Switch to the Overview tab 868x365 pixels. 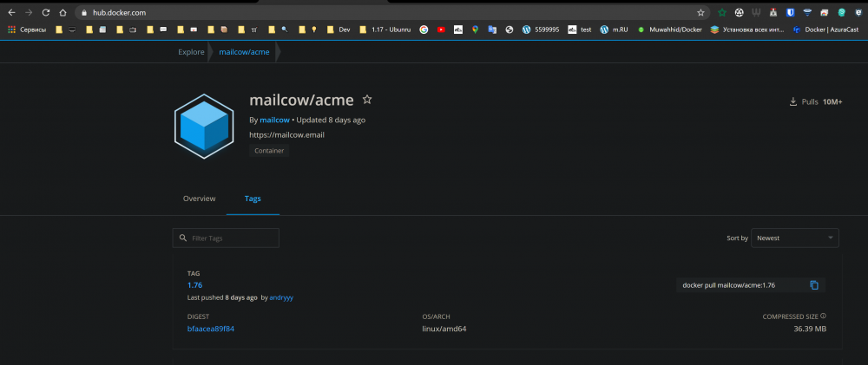coord(200,199)
